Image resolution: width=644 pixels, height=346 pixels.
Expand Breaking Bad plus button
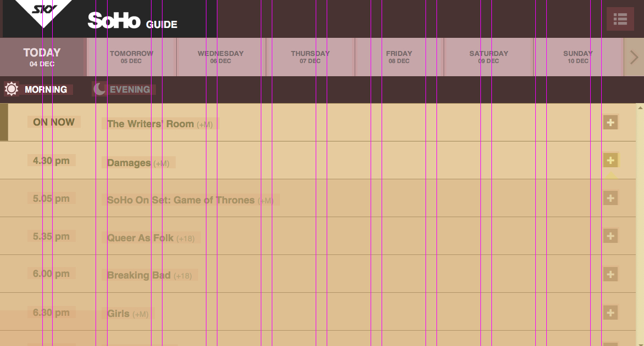click(x=611, y=274)
